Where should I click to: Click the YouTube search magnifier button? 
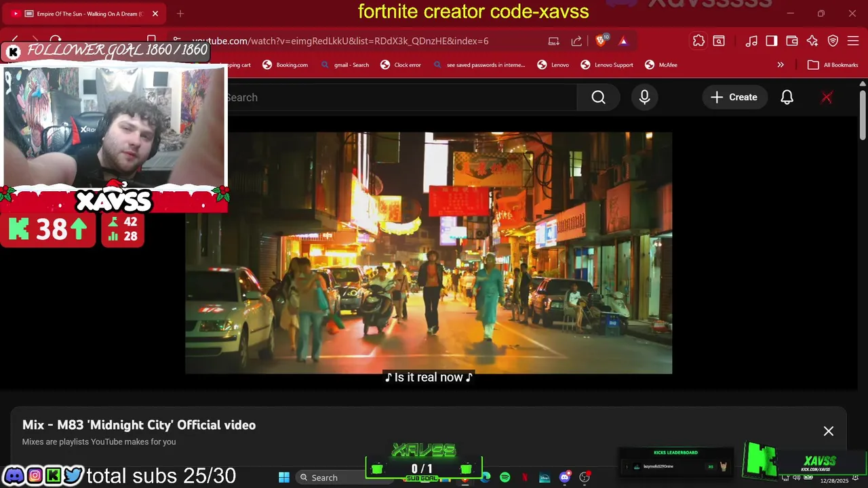598,98
